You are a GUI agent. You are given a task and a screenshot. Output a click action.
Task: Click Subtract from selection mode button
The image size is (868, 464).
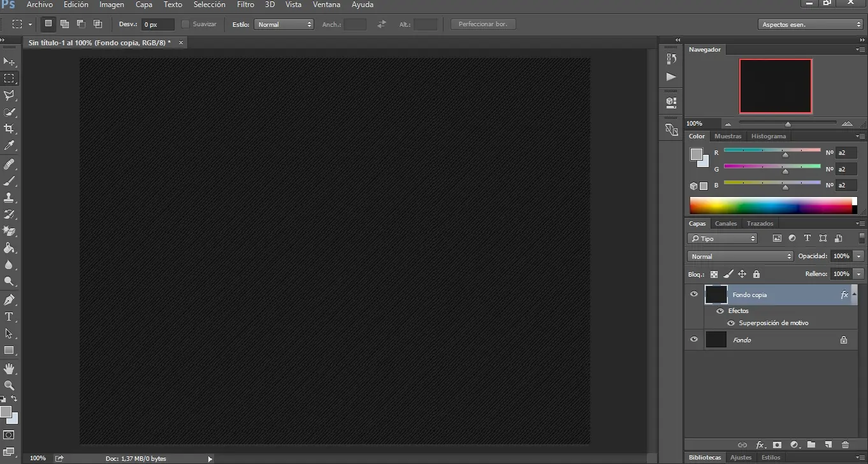pos(81,24)
